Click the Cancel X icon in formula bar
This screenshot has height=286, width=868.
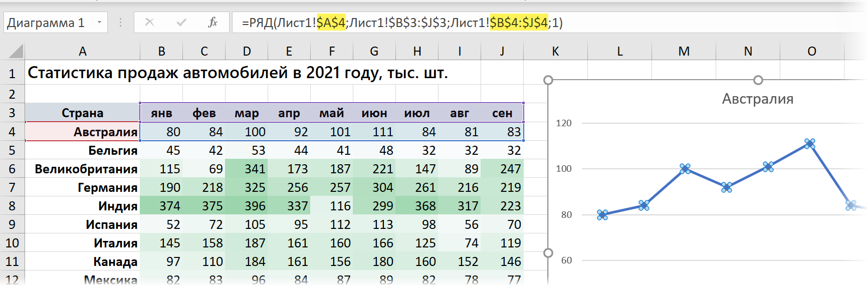point(149,23)
